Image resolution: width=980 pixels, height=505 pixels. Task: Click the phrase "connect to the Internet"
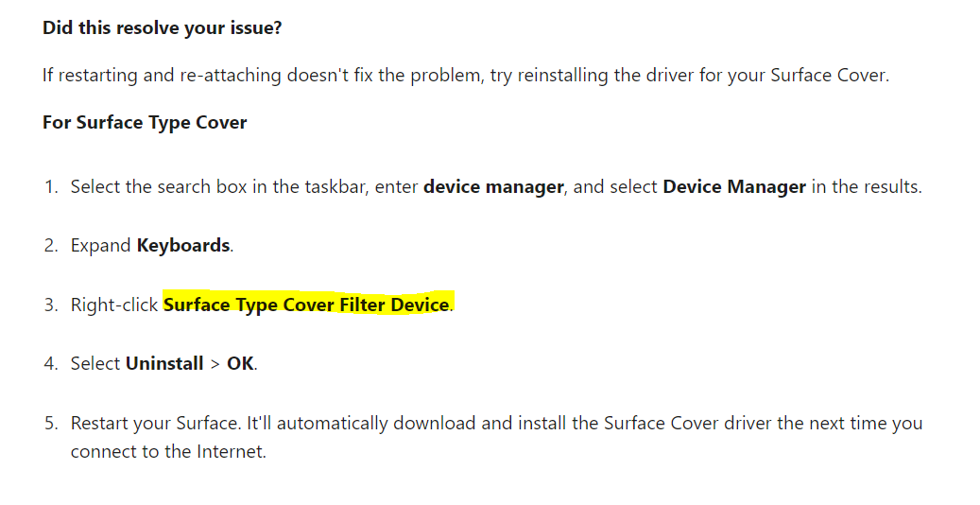tap(167, 451)
